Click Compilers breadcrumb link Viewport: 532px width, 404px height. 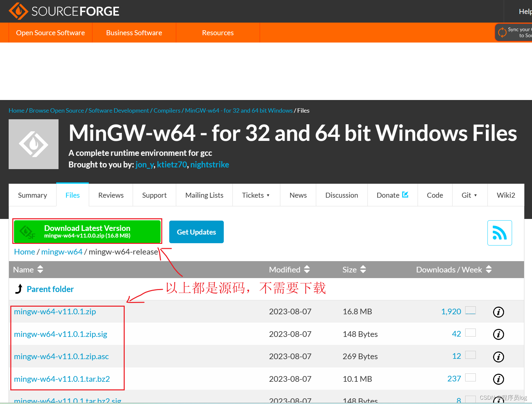167,111
